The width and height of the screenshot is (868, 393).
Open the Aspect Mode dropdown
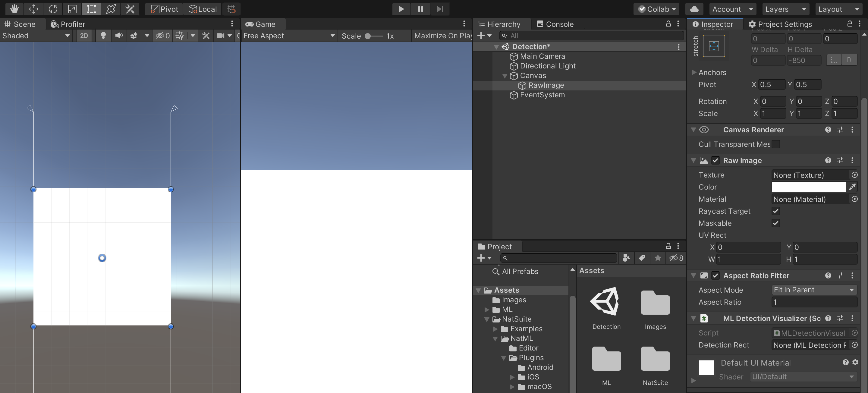814,290
